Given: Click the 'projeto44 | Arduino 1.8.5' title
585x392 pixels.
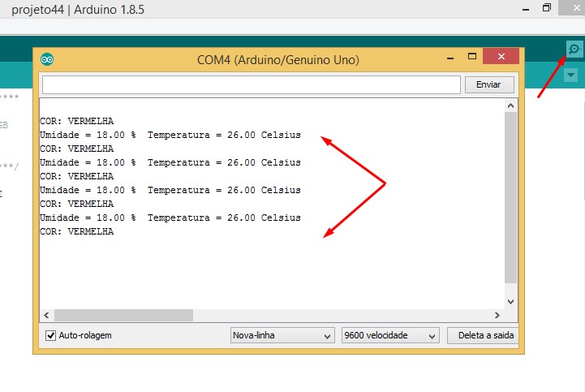Looking at the screenshot, I should 78,10.
